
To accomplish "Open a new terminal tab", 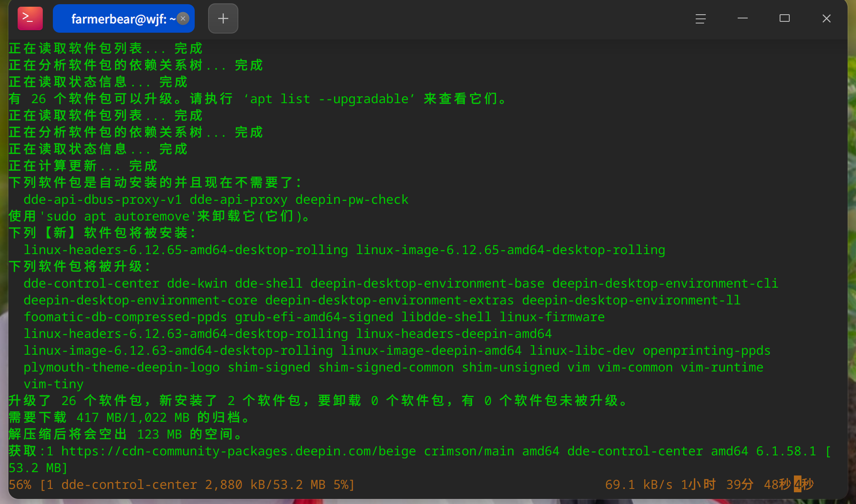I will (x=223, y=18).
